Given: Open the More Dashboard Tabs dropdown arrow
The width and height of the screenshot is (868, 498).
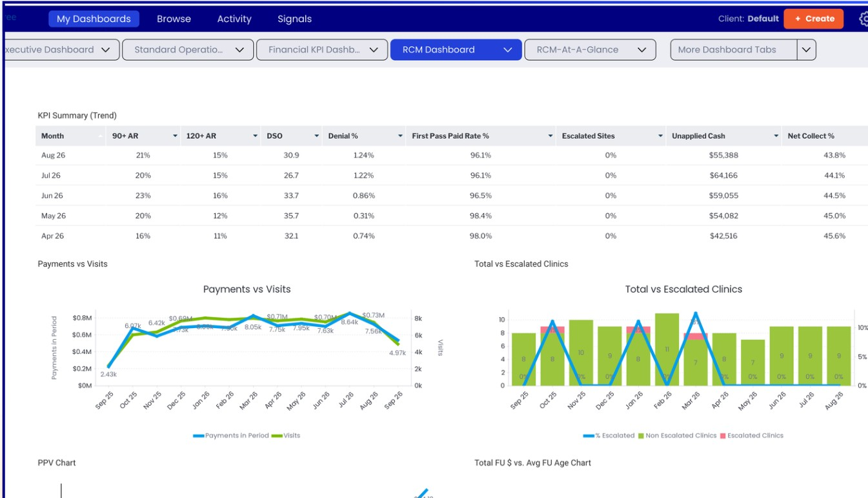Looking at the screenshot, I should [x=807, y=50].
